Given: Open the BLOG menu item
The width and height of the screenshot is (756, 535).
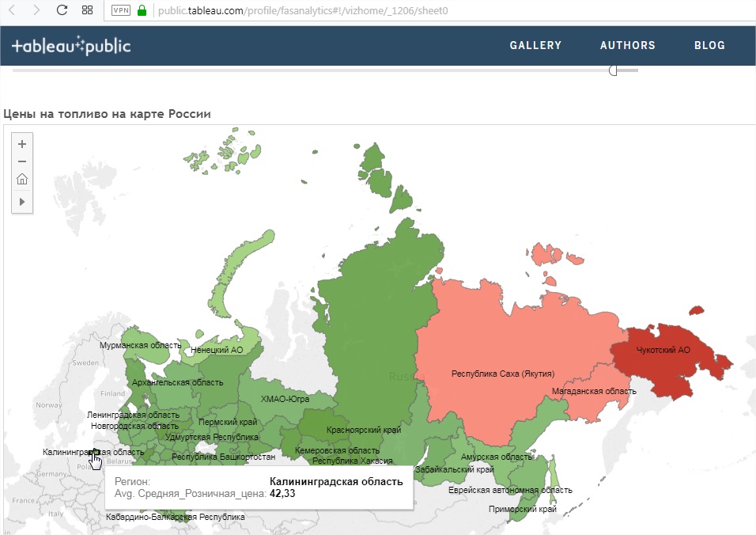Looking at the screenshot, I should click(709, 45).
